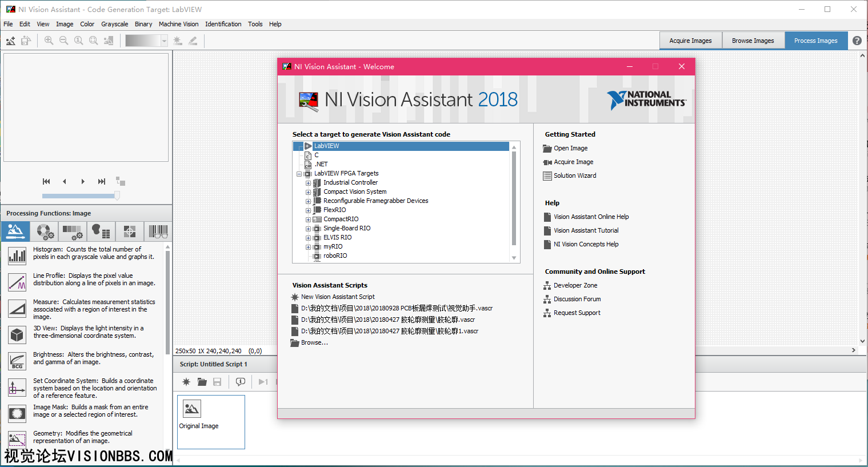Open the Solution Wizard link

(575, 175)
